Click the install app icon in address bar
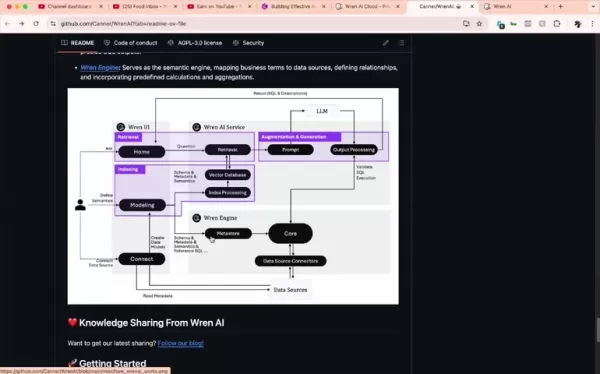600x374 pixels. coord(466,24)
